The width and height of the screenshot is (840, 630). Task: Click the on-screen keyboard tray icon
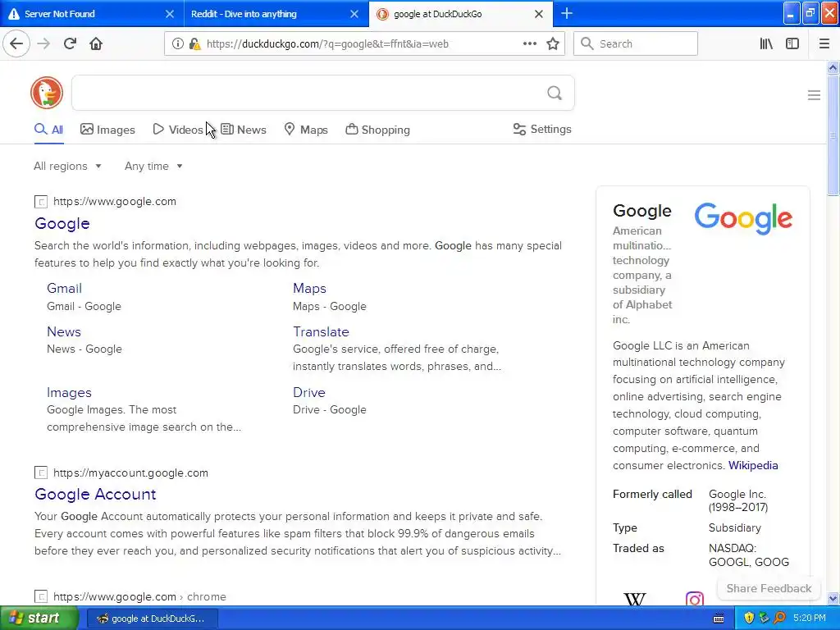click(719, 619)
